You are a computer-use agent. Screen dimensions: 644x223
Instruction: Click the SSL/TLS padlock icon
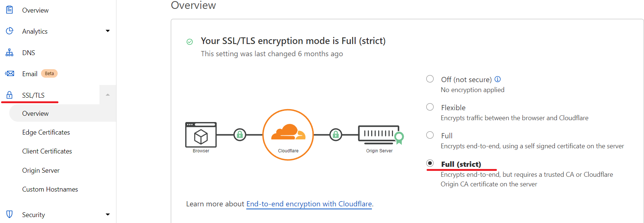[10, 95]
